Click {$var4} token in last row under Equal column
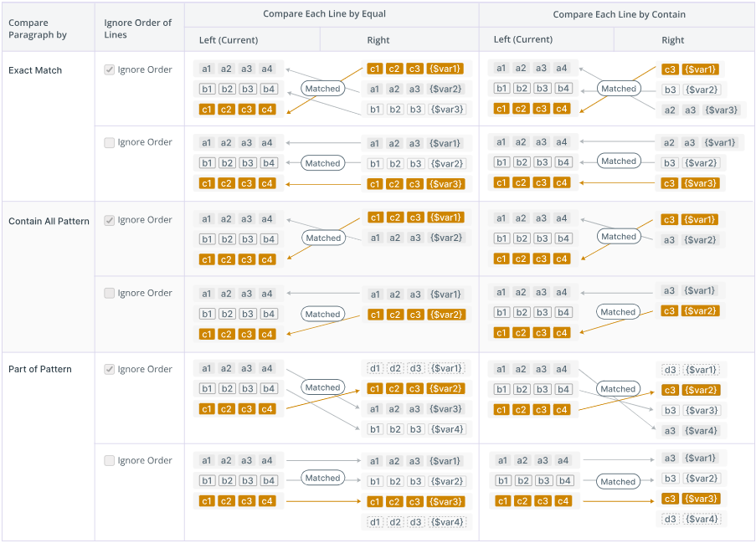Screen dimensions: 756x543 tap(446, 522)
